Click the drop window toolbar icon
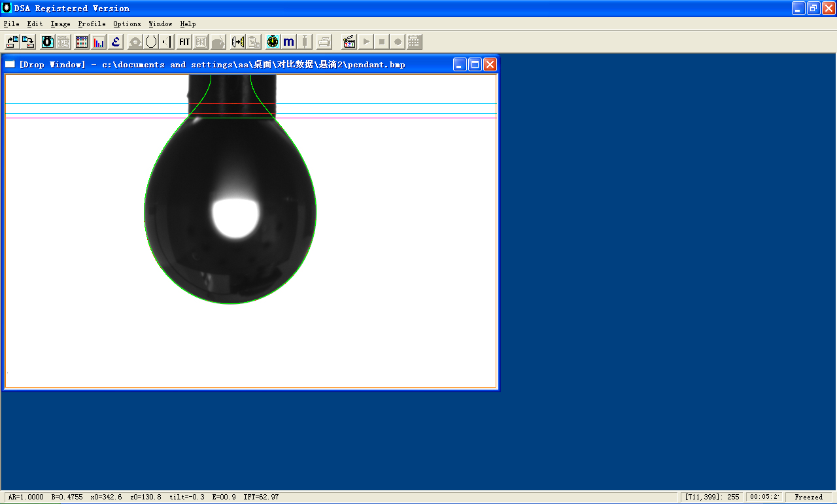The width and height of the screenshot is (837, 504). [x=48, y=42]
